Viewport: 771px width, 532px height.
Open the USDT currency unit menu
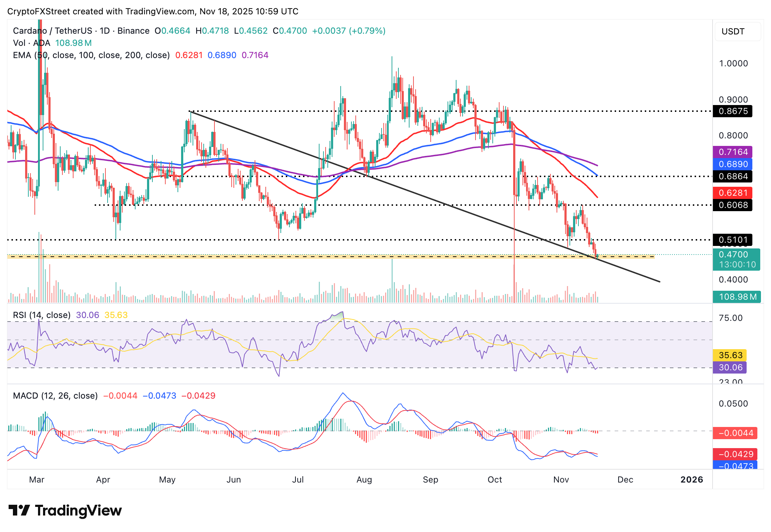[737, 32]
